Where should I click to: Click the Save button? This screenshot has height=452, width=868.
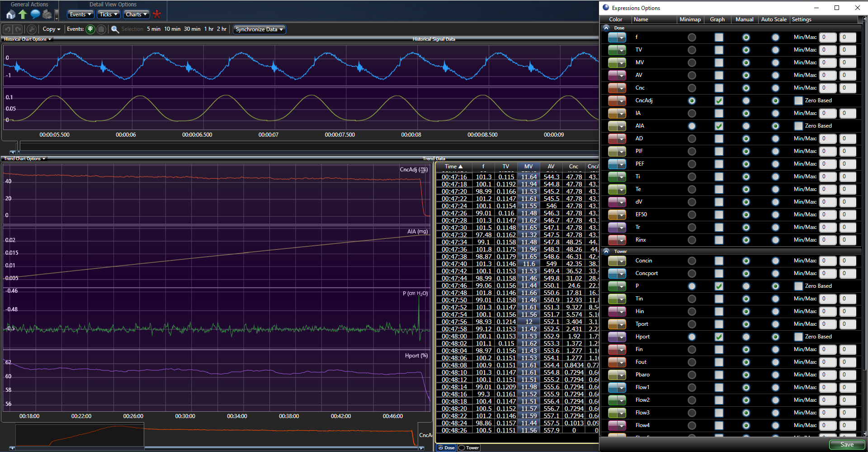tap(847, 444)
